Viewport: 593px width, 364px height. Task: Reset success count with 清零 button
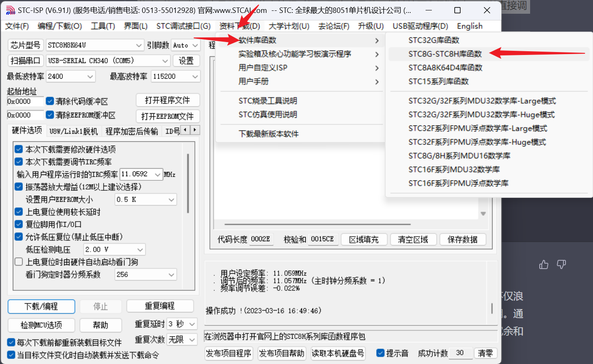point(485,353)
